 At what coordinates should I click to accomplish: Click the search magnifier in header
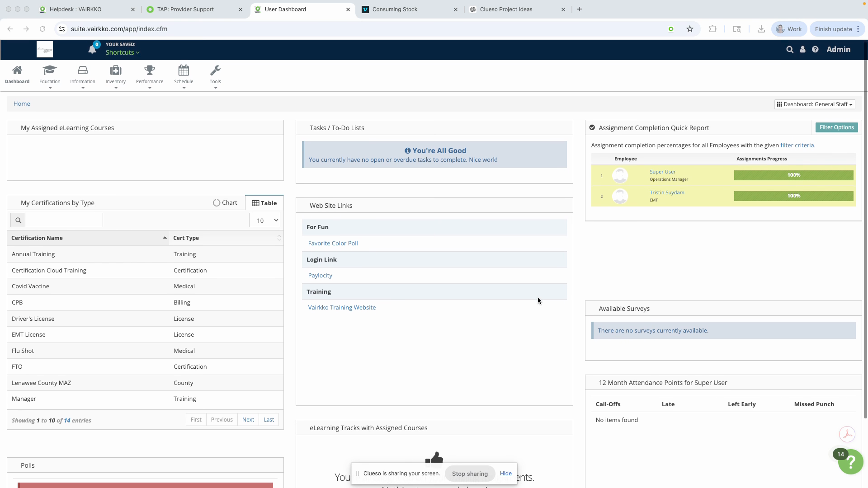point(790,50)
